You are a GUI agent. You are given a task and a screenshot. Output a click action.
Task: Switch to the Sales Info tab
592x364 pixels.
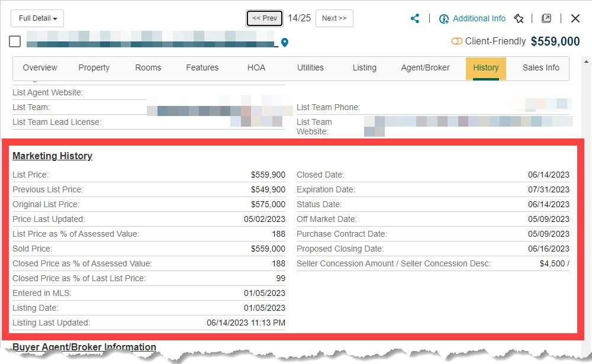pos(540,68)
